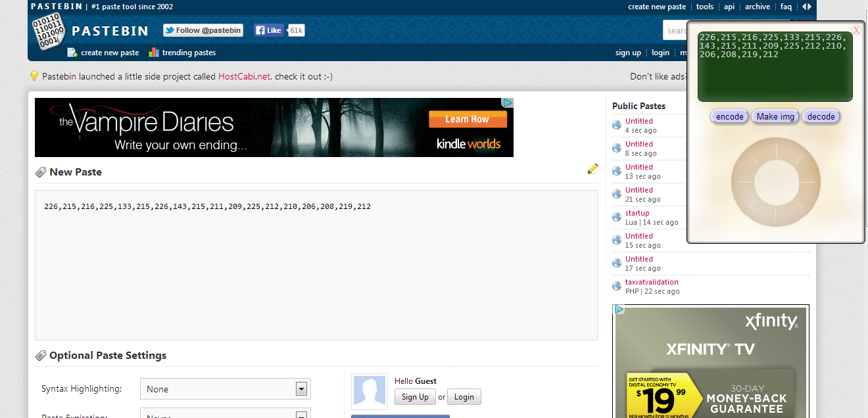Click the Follow @pastebin Twitter button
Image resolution: width=868 pixels, height=418 pixels.
click(x=203, y=30)
